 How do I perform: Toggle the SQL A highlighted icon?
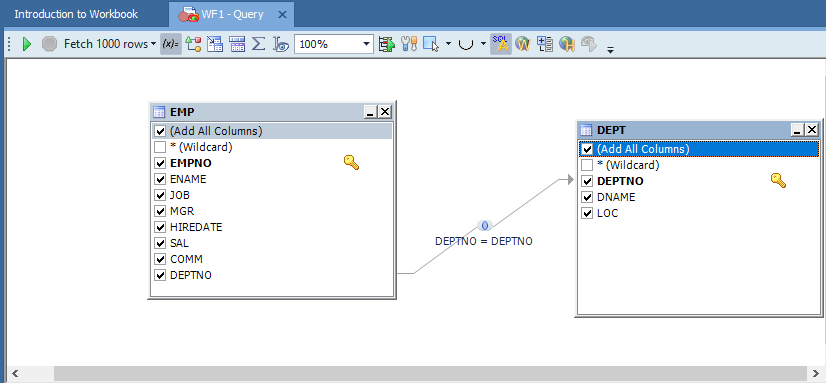(x=500, y=44)
